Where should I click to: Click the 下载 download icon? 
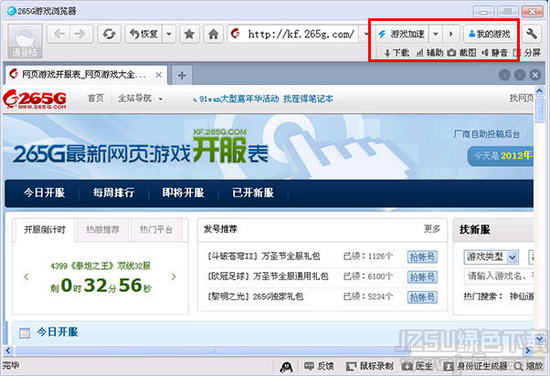click(387, 53)
